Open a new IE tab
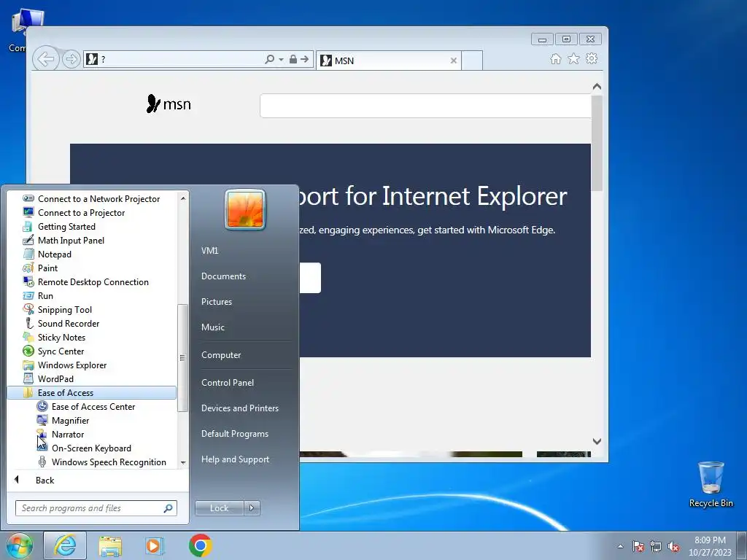The height and width of the screenshot is (560, 747). [472, 61]
